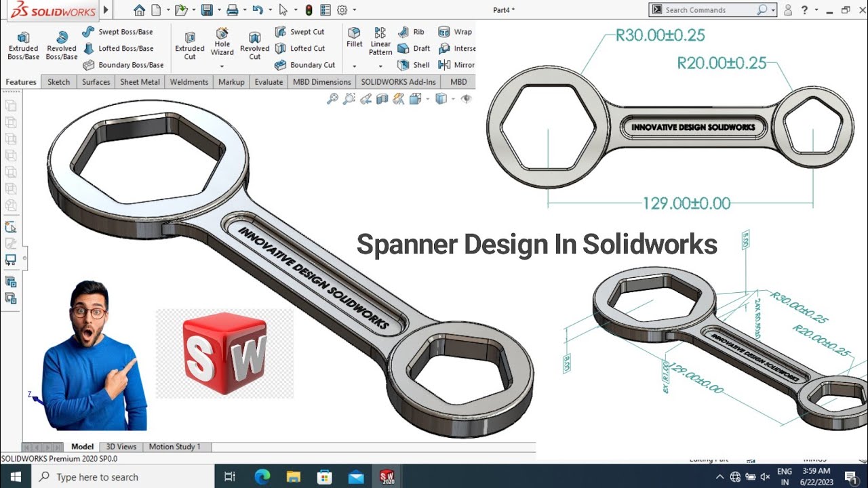Click the Rebuild traffic light icon
This screenshot has height=488, width=868.
click(x=309, y=10)
